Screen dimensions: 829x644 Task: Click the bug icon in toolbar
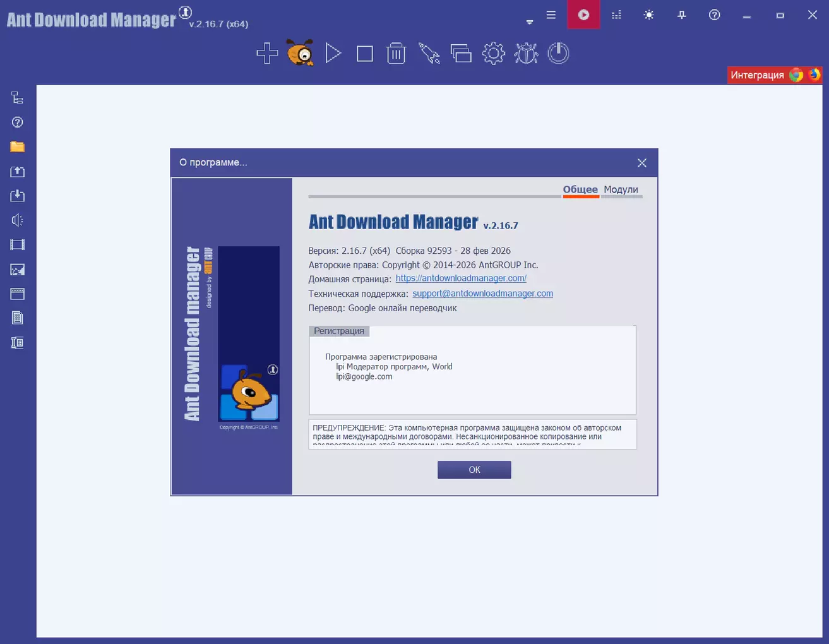[x=526, y=53]
